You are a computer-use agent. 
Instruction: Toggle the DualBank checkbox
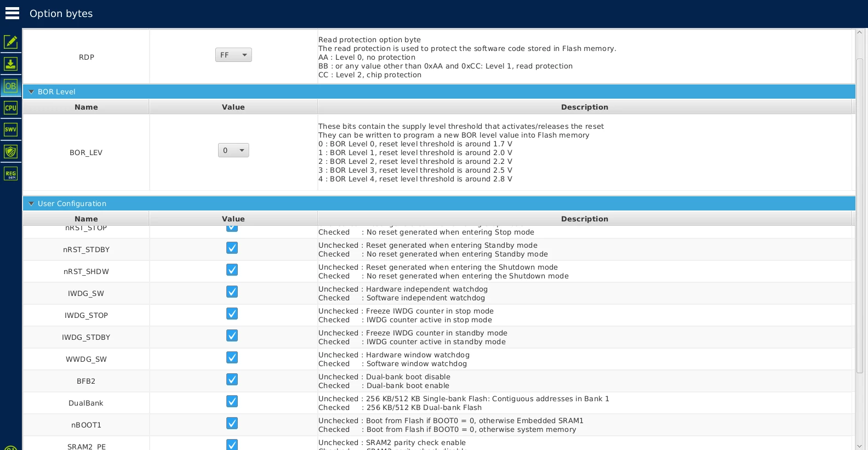click(232, 402)
